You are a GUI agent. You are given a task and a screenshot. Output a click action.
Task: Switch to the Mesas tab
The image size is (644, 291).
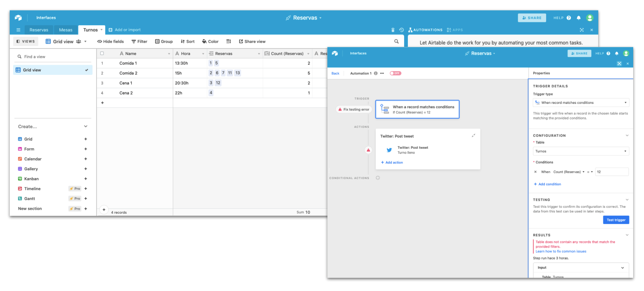pyautogui.click(x=65, y=30)
